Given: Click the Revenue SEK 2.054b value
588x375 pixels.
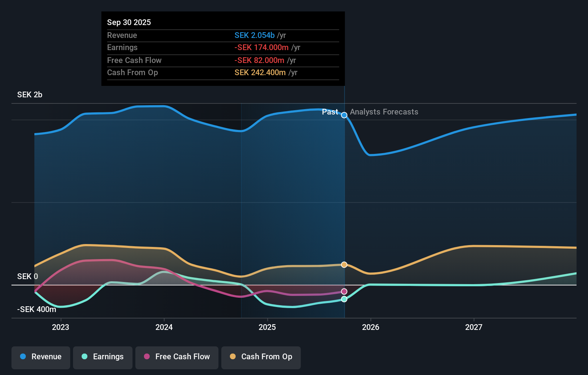Looking at the screenshot, I should pyautogui.click(x=255, y=35).
